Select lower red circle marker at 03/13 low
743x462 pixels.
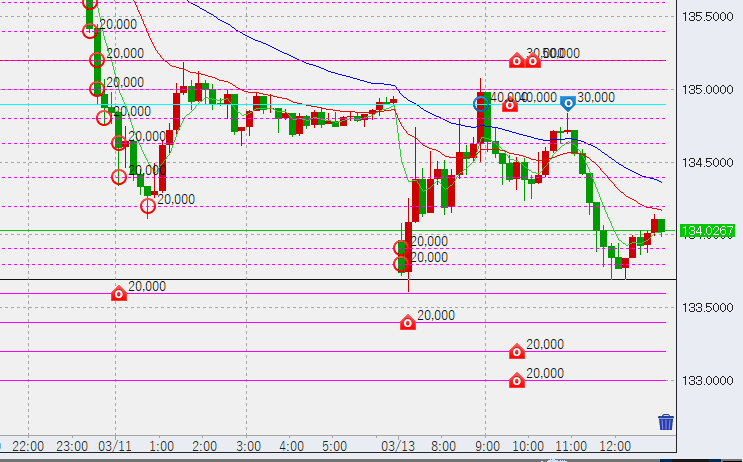pyautogui.click(x=401, y=265)
